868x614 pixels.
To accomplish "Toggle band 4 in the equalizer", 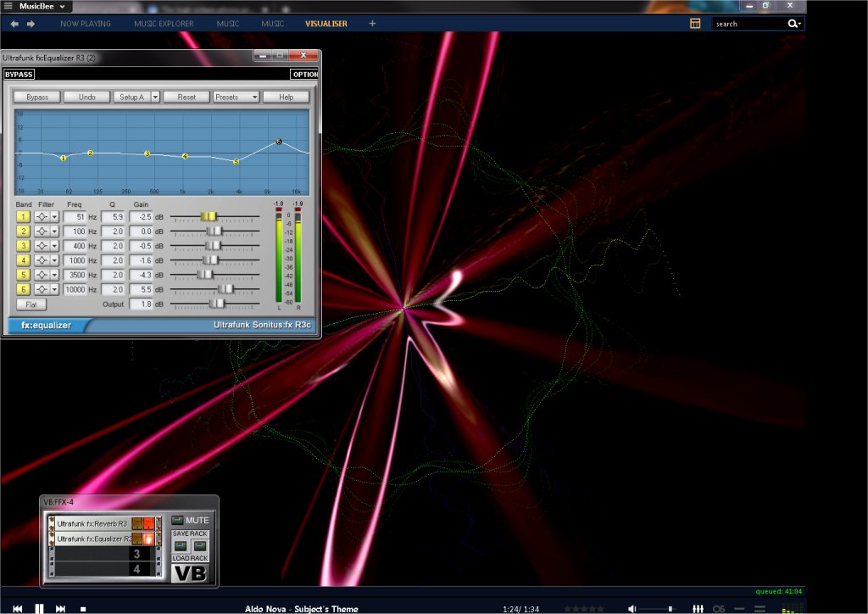I will pos(23,260).
